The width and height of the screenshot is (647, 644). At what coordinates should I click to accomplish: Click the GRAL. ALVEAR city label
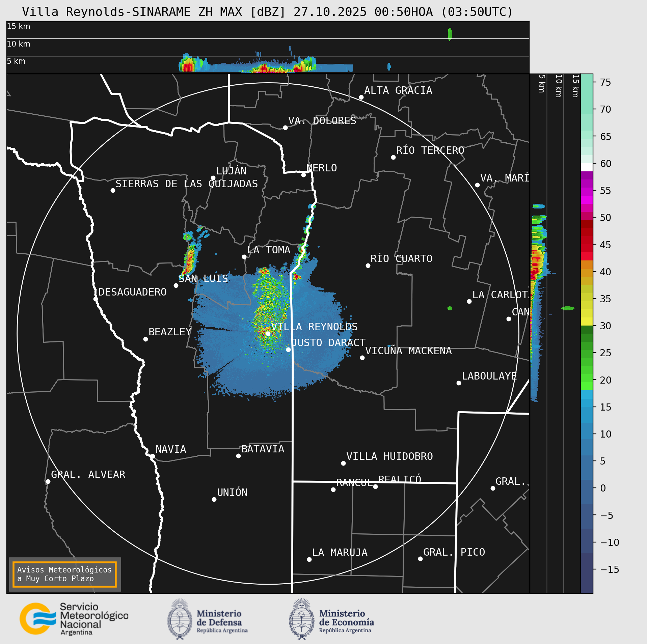pos(88,475)
